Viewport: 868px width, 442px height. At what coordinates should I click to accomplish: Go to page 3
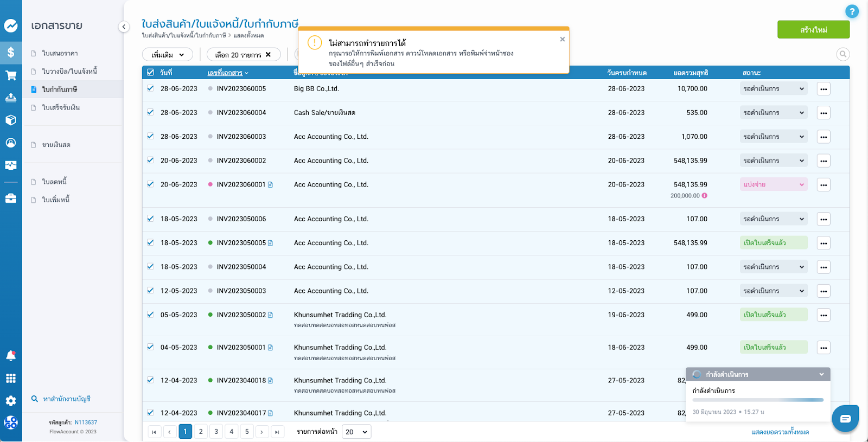(x=216, y=432)
